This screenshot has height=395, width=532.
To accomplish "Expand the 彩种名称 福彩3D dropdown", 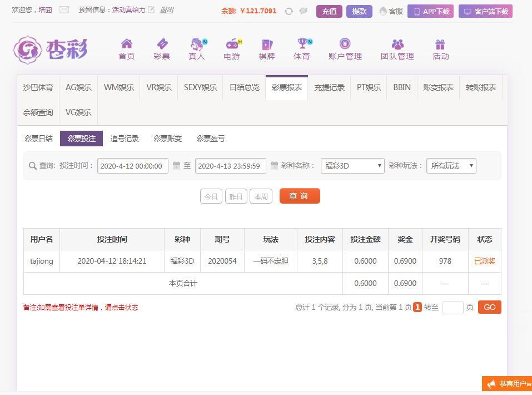I will point(352,166).
